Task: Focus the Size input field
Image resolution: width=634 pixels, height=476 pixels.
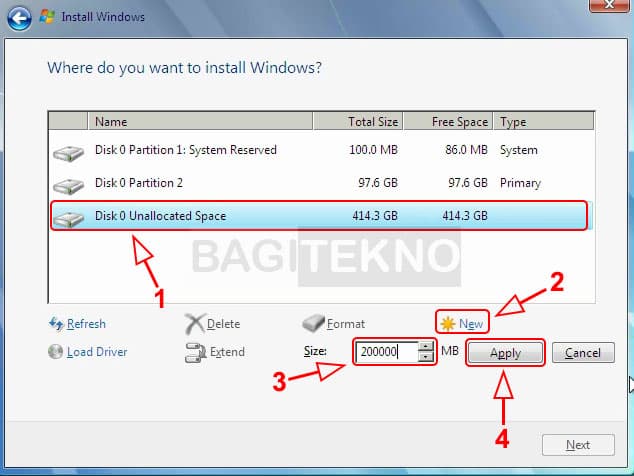Action: pyautogui.click(x=386, y=352)
